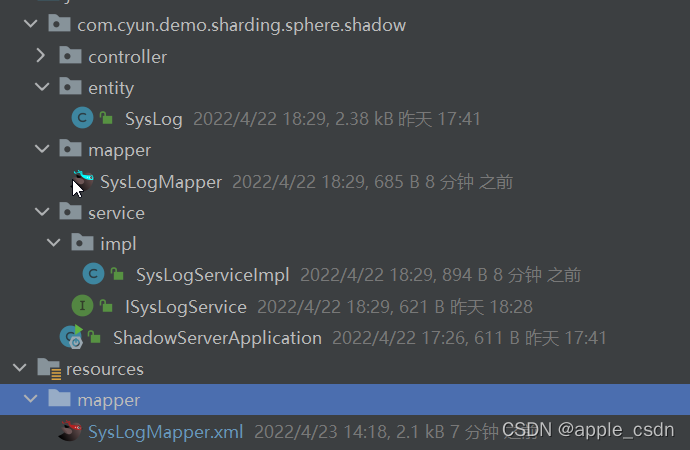690x450 pixels.
Task: Collapse the entity package
Action: point(42,87)
